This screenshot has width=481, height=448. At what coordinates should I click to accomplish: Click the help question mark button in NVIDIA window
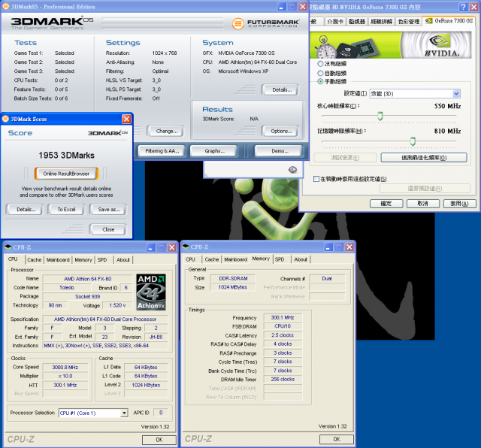(x=464, y=7)
